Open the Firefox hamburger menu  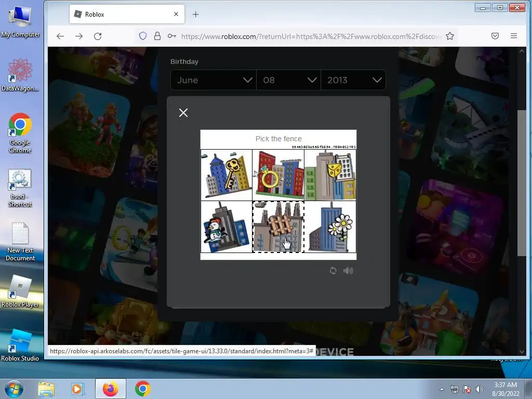(x=514, y=36)
